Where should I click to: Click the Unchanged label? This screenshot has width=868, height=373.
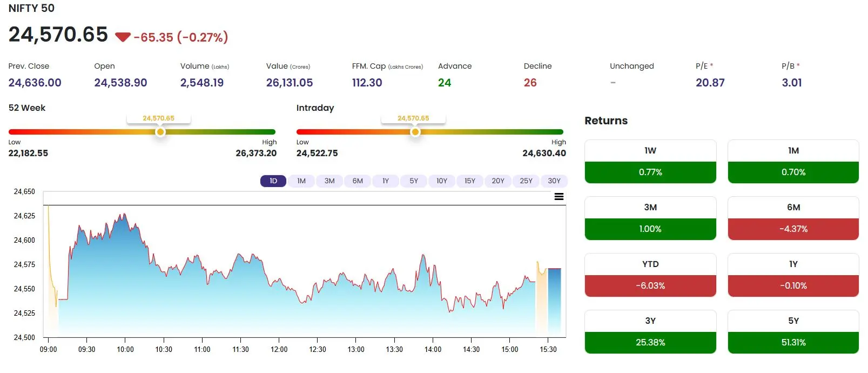tap(632, 66)
